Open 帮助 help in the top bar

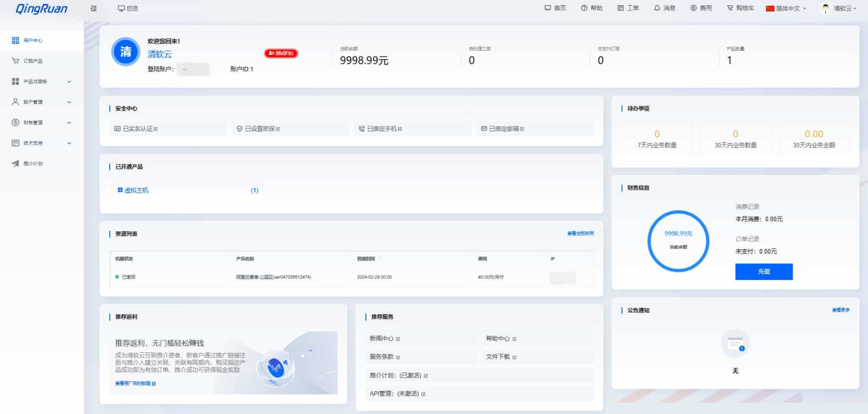(592, 8)
